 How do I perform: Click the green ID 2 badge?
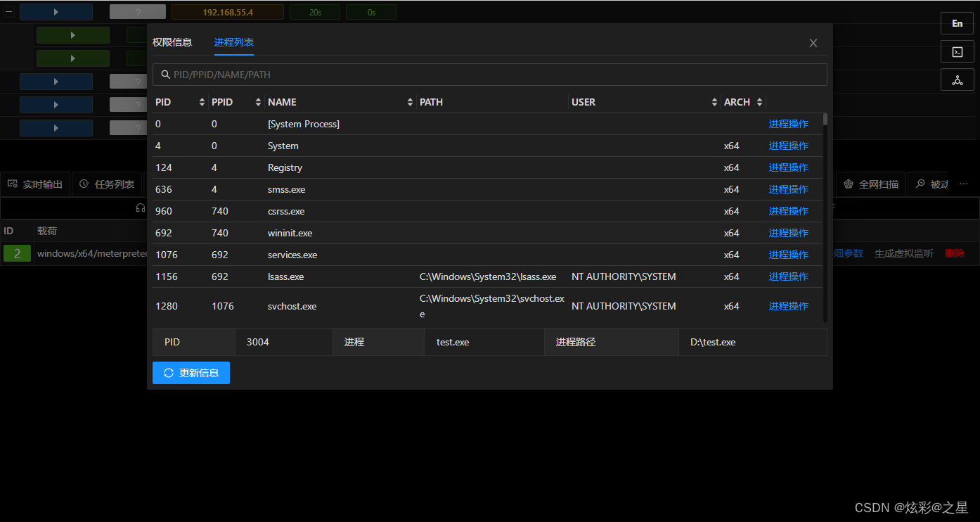17,253
